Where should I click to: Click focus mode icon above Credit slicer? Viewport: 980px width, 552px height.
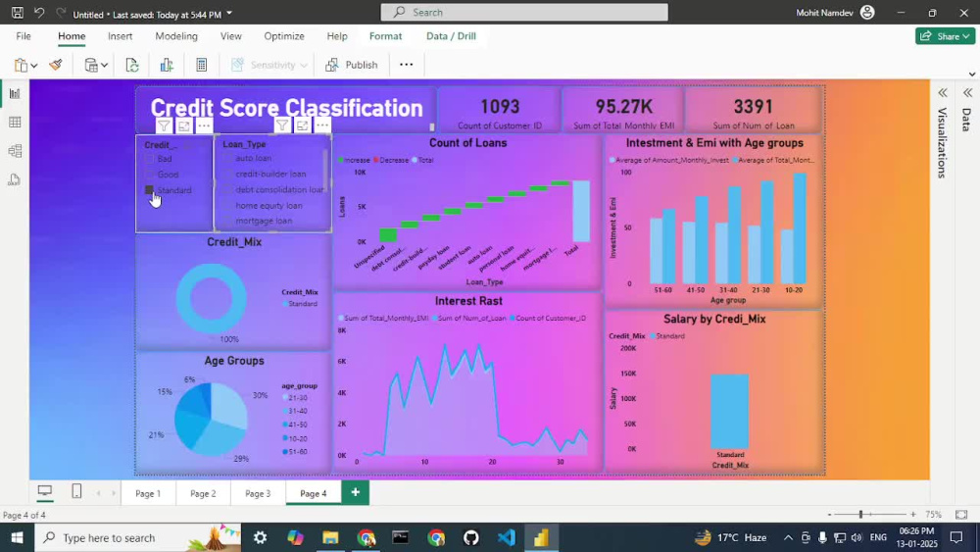[x=184, y=125]
